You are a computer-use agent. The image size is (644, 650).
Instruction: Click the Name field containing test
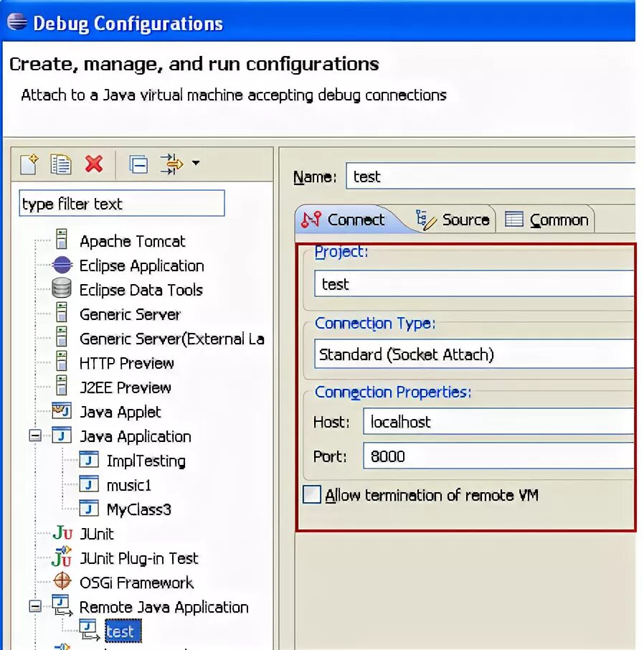pos(491,176)
